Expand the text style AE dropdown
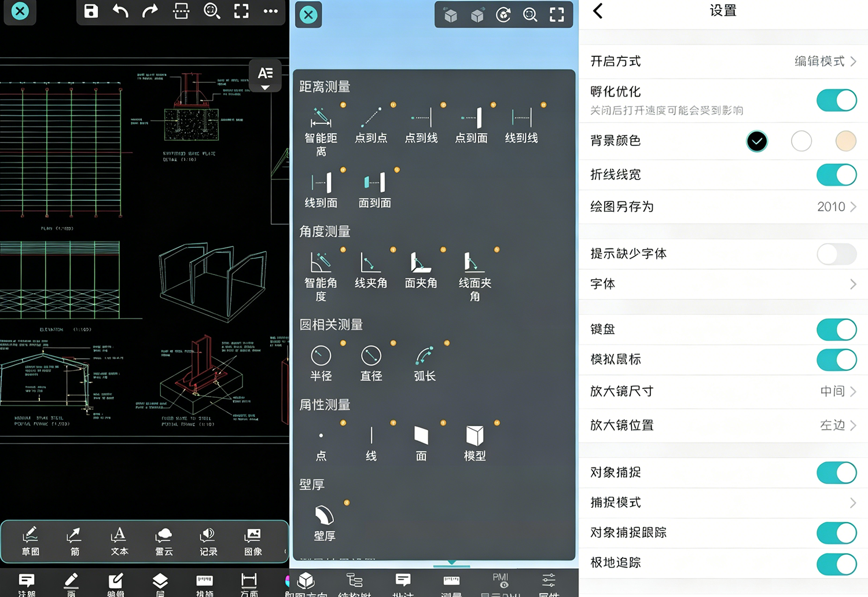 (265, 76)
